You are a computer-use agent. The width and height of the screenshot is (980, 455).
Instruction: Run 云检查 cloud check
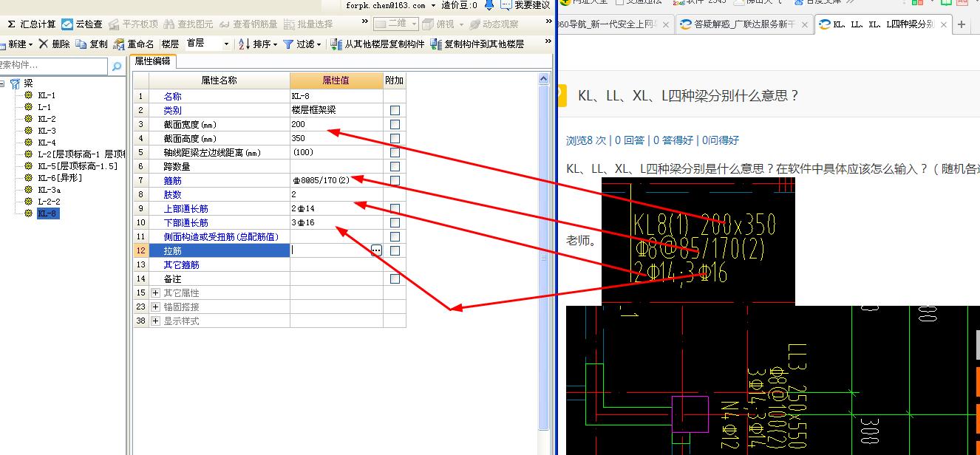(x=83, y=24)
